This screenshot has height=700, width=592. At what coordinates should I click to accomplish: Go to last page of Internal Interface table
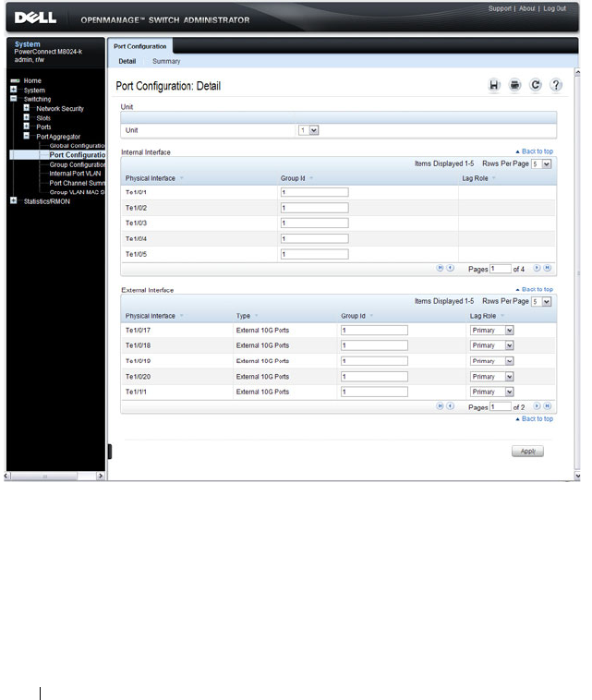click(548, 268)
